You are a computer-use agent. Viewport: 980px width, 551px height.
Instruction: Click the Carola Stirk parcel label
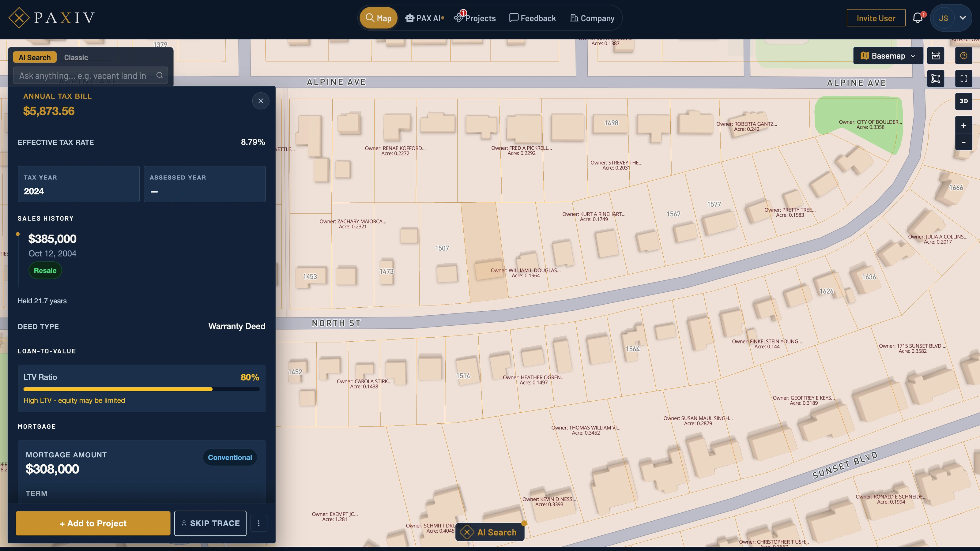click(364, 384)
